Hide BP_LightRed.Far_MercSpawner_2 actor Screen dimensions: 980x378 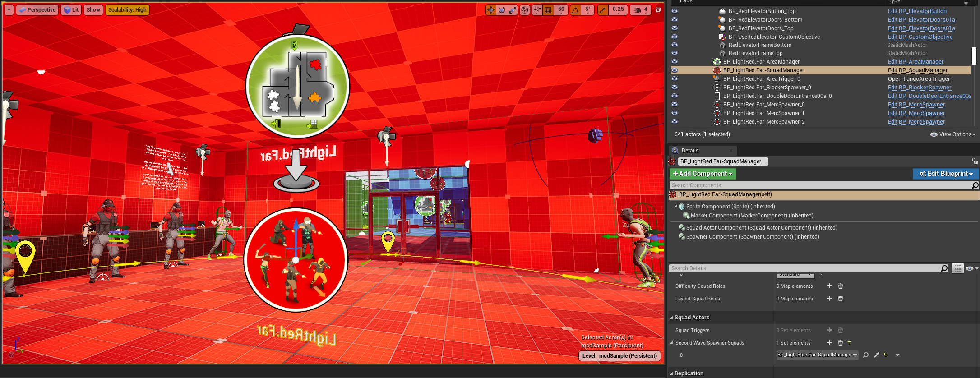pyautogui.click(x=675, y=122)
